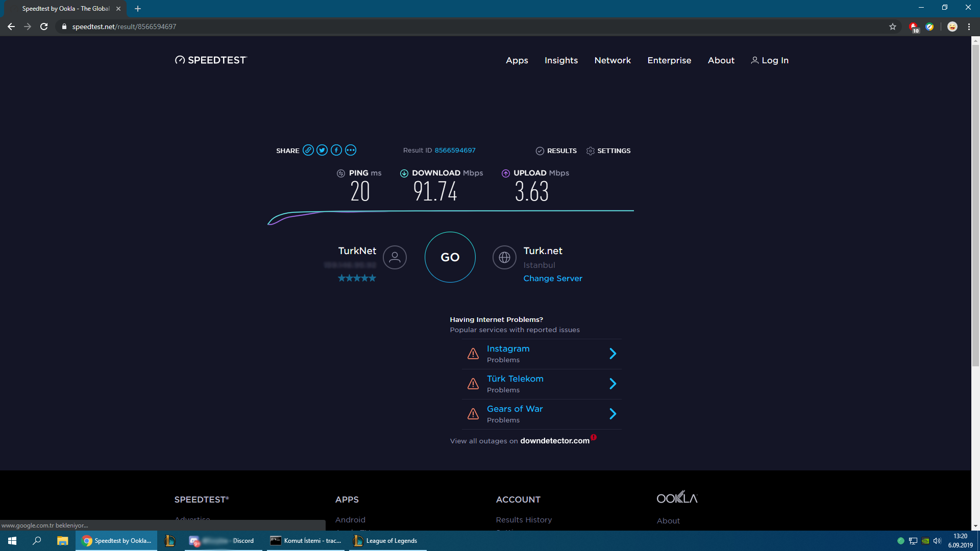
Task: Click Log In
Action: tap(770, 60)
